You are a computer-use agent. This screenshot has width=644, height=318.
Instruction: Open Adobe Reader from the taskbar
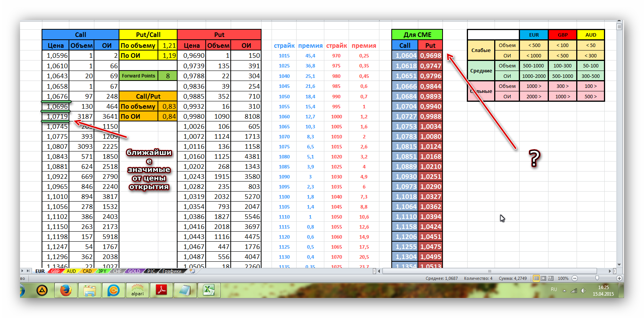click(161, 290)
